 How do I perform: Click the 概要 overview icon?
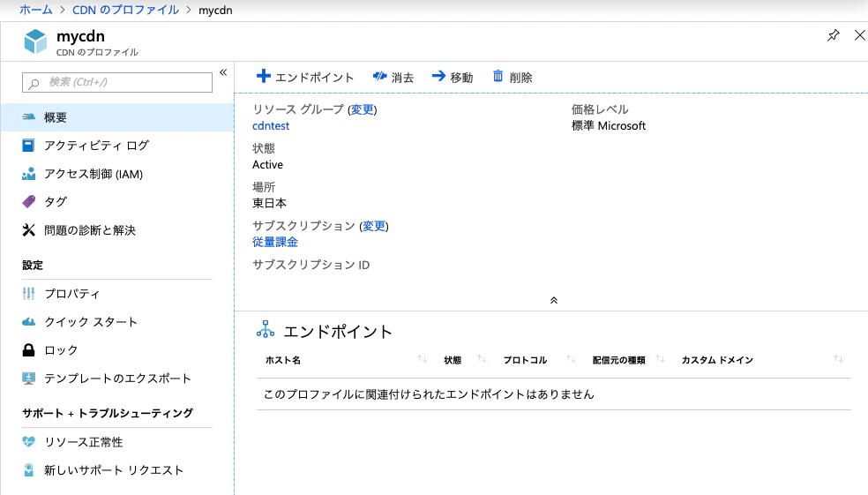point(28,117)
